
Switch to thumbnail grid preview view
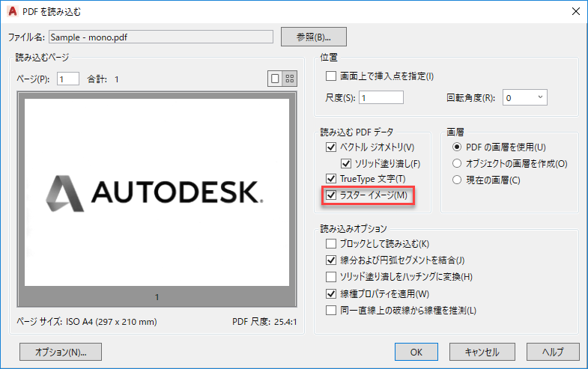[289, 79]
